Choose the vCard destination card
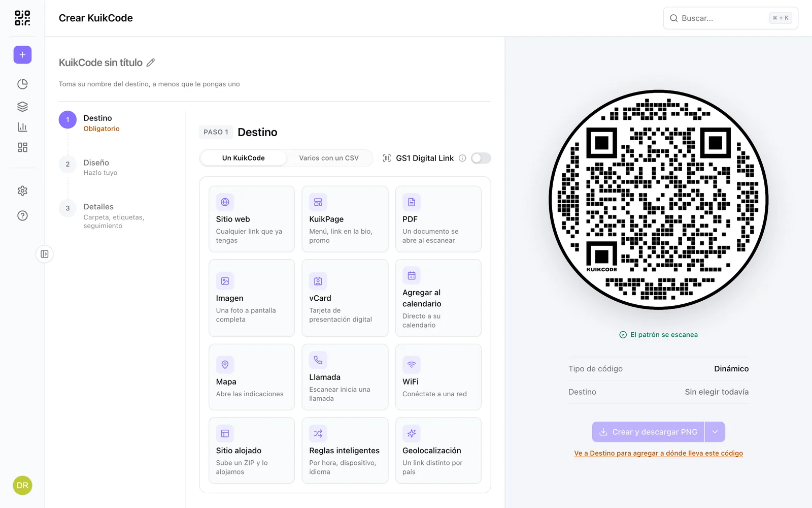812x508 pixels. (x=345, y=298)
